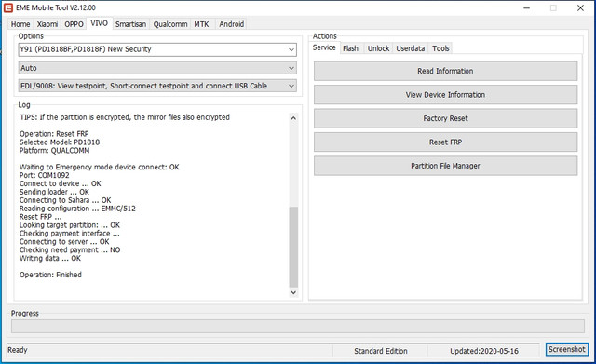The image size is (596, 364).
Task: Start a Factory Reset
Action: pos(445,118)
